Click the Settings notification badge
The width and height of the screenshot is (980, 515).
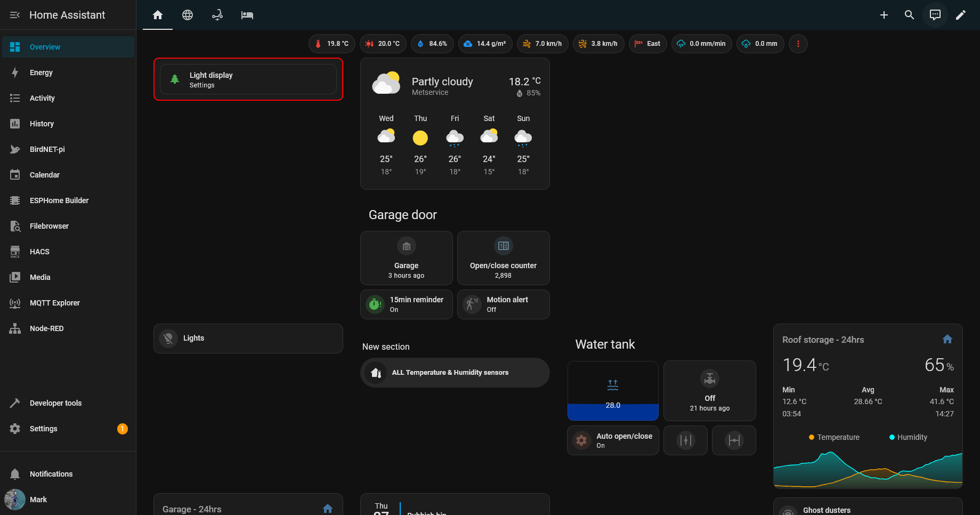point(123,429)
